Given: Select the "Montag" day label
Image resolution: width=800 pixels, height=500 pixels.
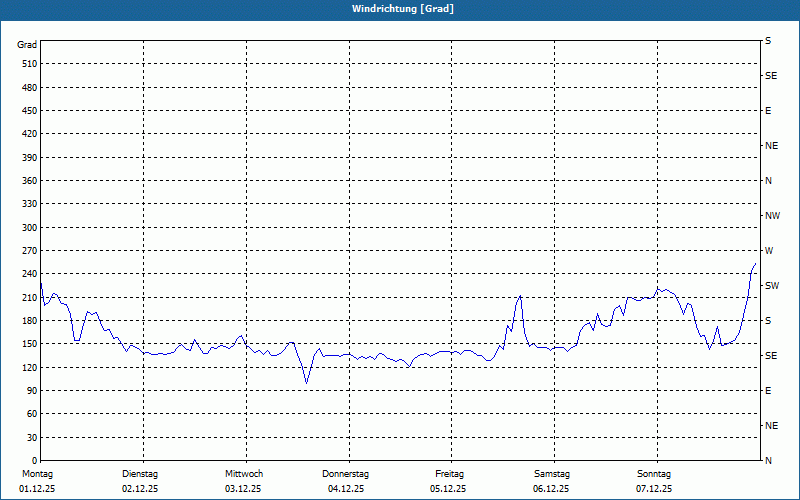Looking at the screenshot, I should (37, 474).
